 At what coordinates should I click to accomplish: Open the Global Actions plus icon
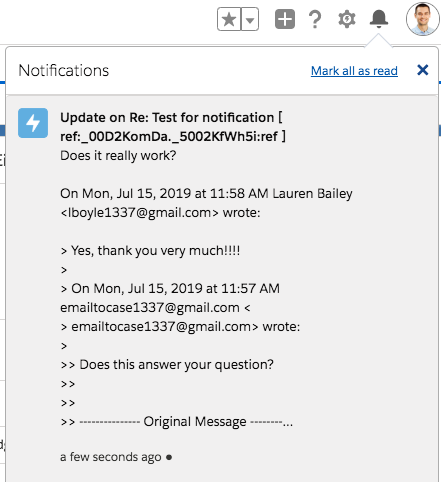click(x=285, y=19)
